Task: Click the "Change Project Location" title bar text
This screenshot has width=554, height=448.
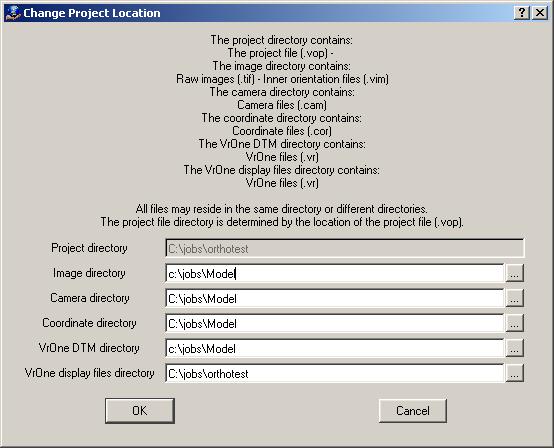Action: [x=92, y=13]
